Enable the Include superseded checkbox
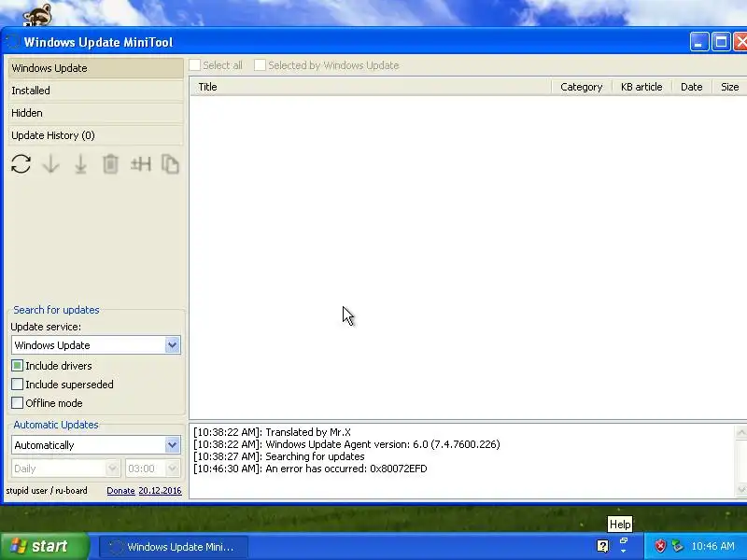 point(17,385)
